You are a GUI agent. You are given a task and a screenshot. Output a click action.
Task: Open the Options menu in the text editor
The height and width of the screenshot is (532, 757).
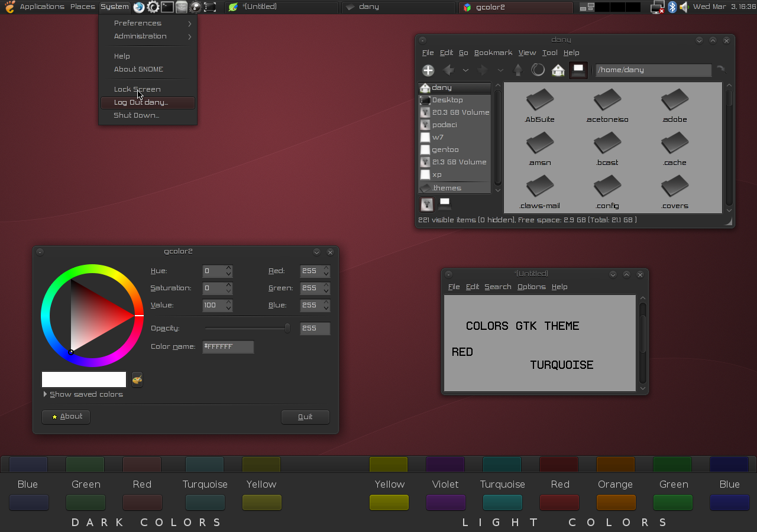(531, 287)
